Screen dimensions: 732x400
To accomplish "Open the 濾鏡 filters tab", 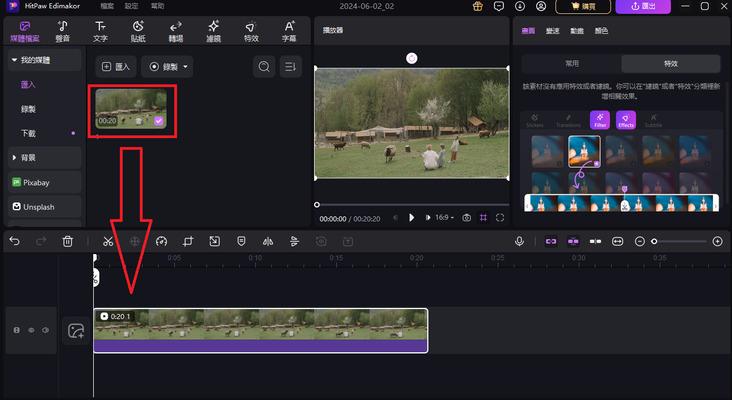I will tap(213, 31).
